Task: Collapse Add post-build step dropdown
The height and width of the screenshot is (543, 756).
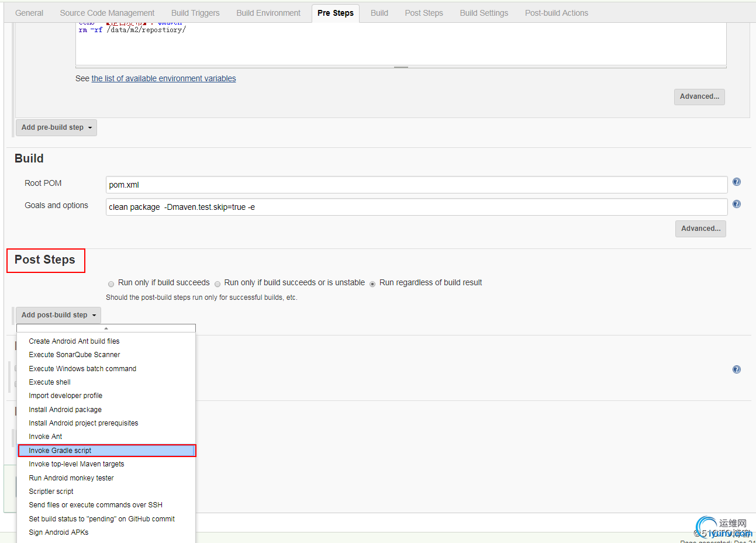Action: point(58,315)
